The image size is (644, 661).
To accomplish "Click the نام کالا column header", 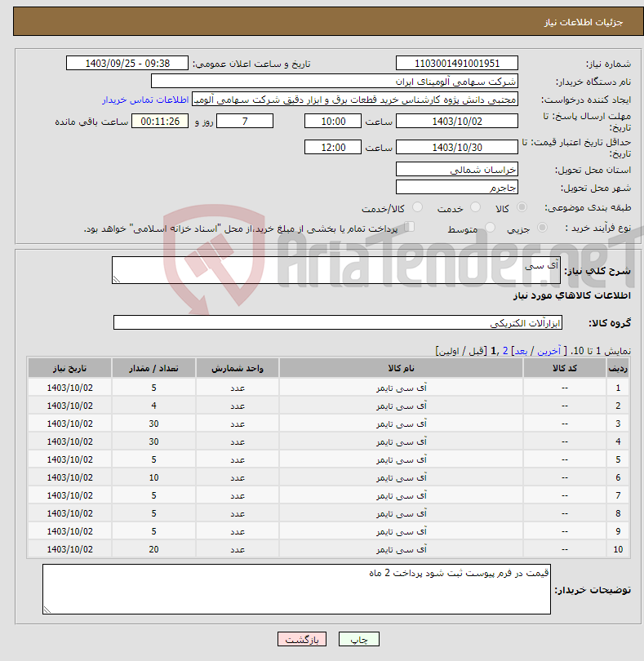I will (401, 368).
